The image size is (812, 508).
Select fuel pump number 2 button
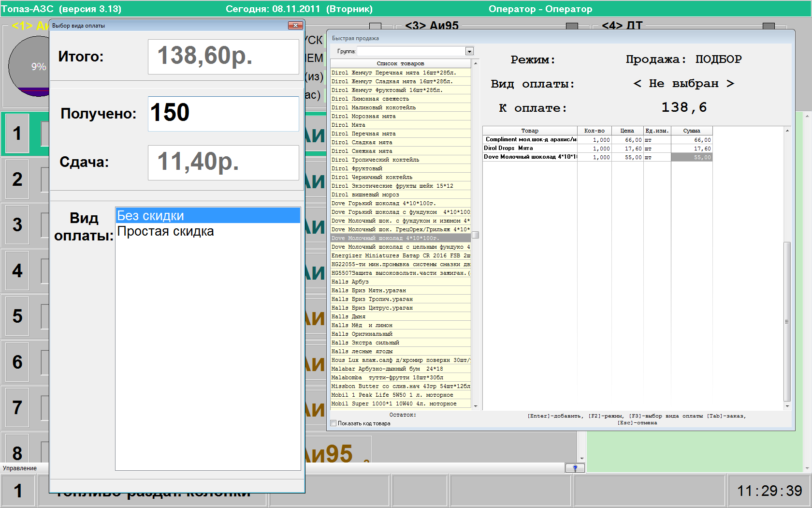coord(17,179)
